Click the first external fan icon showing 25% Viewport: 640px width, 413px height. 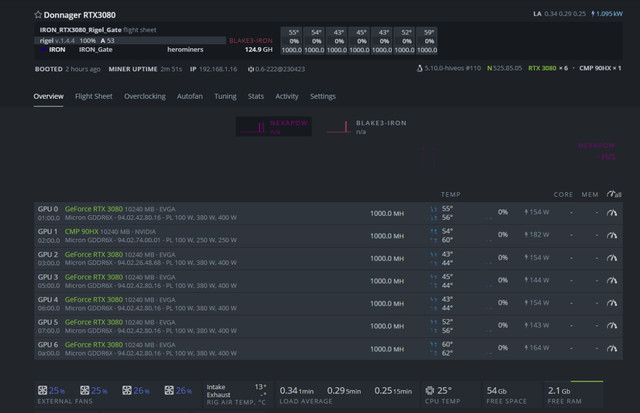[42, 390]
